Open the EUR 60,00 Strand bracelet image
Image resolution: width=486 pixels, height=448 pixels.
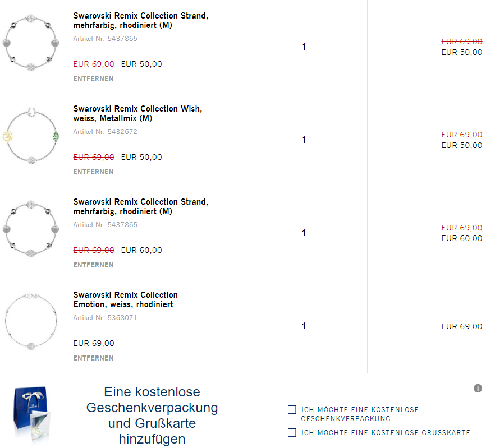pyautogui.click(x=31, y=229)
